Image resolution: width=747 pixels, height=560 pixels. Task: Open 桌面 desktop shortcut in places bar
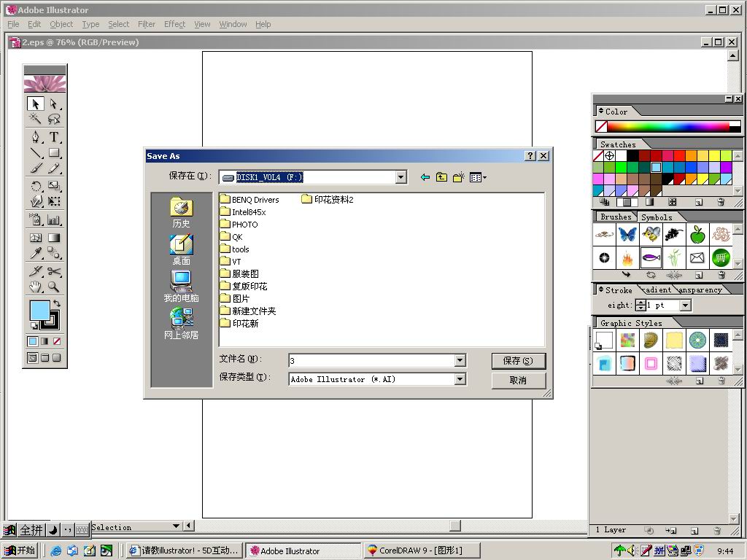[181, 250]
